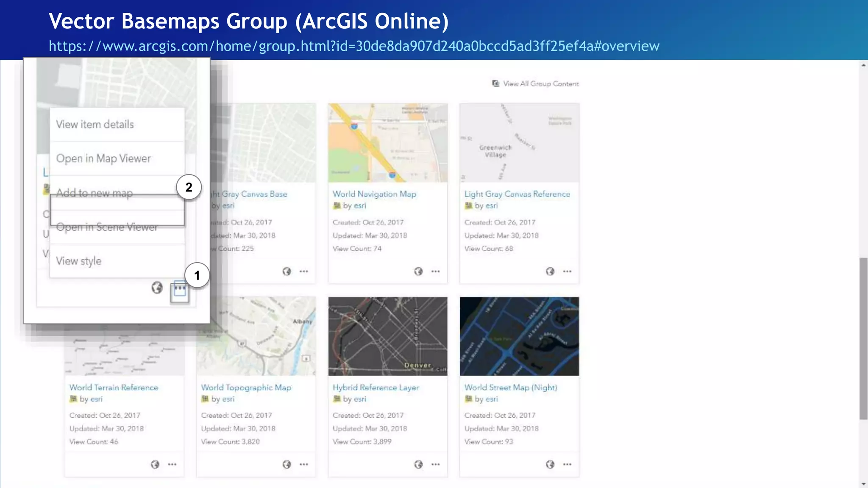Open Light Gray Canvas Base title
The image size is (868, 488).
(249, 194)
